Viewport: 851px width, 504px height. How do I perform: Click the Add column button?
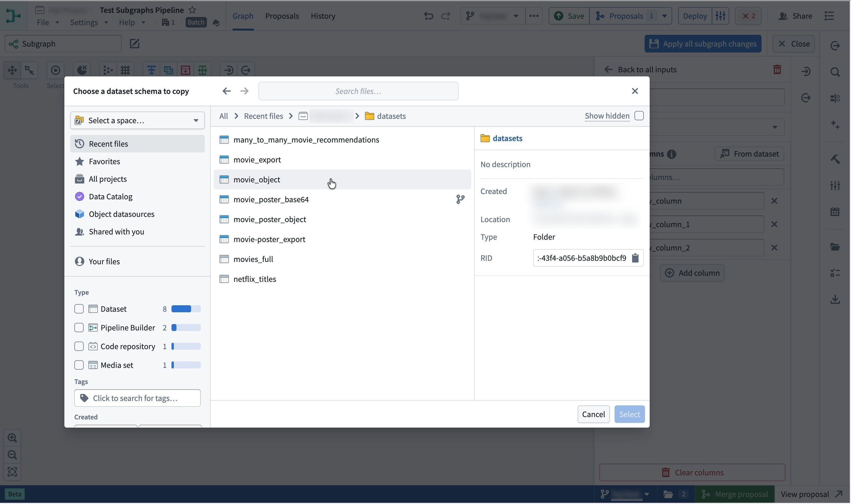tap(692, 273)
